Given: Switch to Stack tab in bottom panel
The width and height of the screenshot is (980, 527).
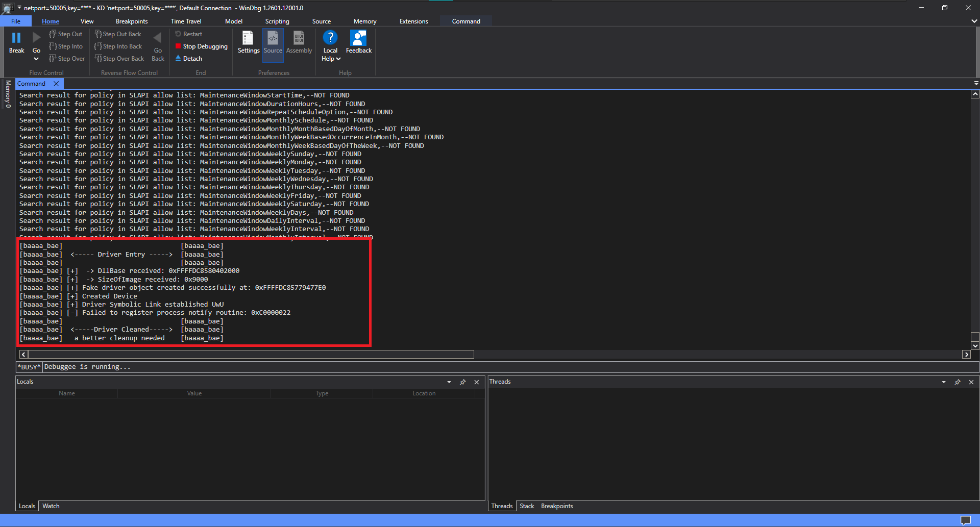Looking at the screenshot, I should pos(527,506).
